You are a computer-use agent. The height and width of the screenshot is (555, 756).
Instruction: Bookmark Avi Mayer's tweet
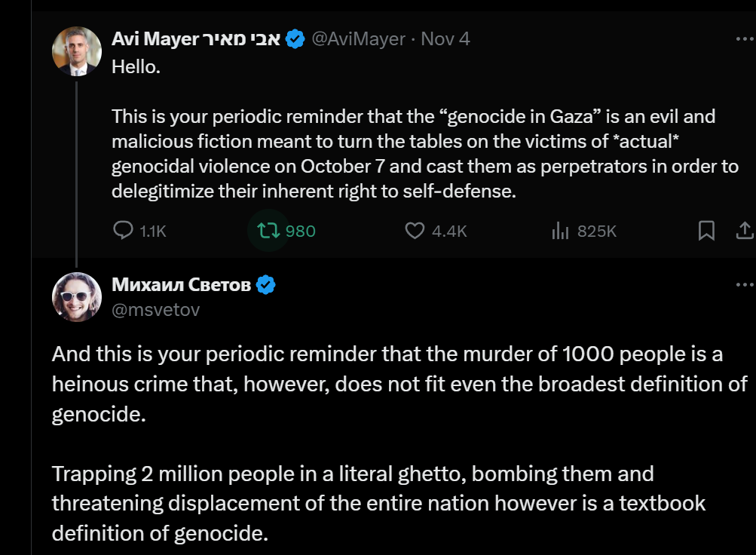coord(706,231)
